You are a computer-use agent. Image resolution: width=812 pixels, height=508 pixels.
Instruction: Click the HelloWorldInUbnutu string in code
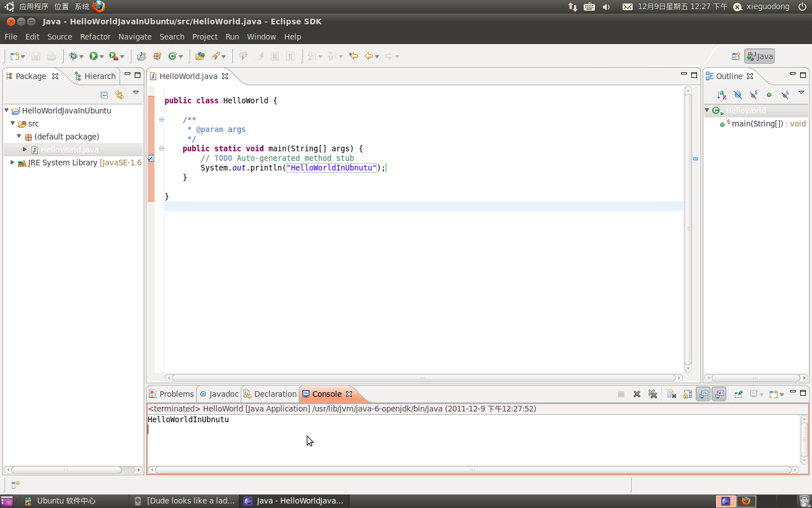(x=332, y=168)
